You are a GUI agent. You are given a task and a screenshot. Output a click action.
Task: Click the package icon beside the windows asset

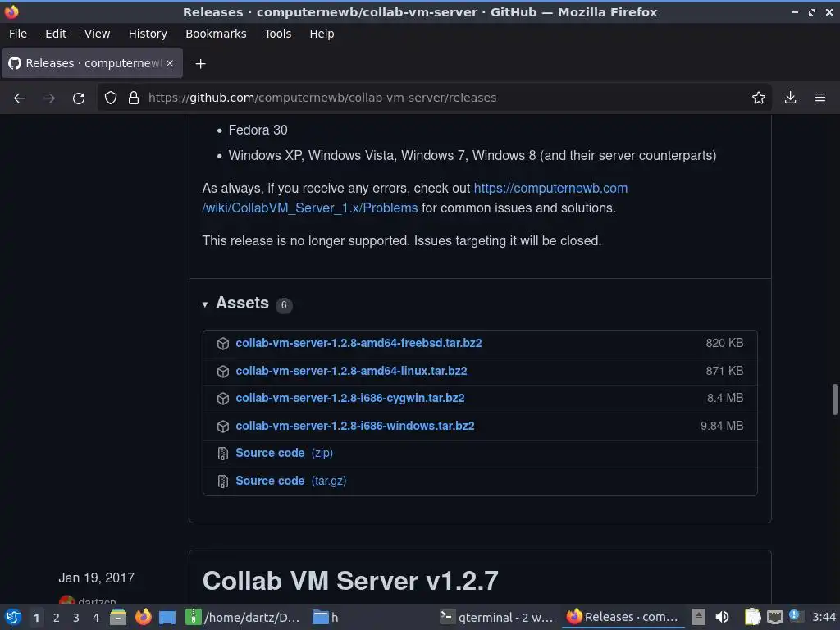pos(223,427)
